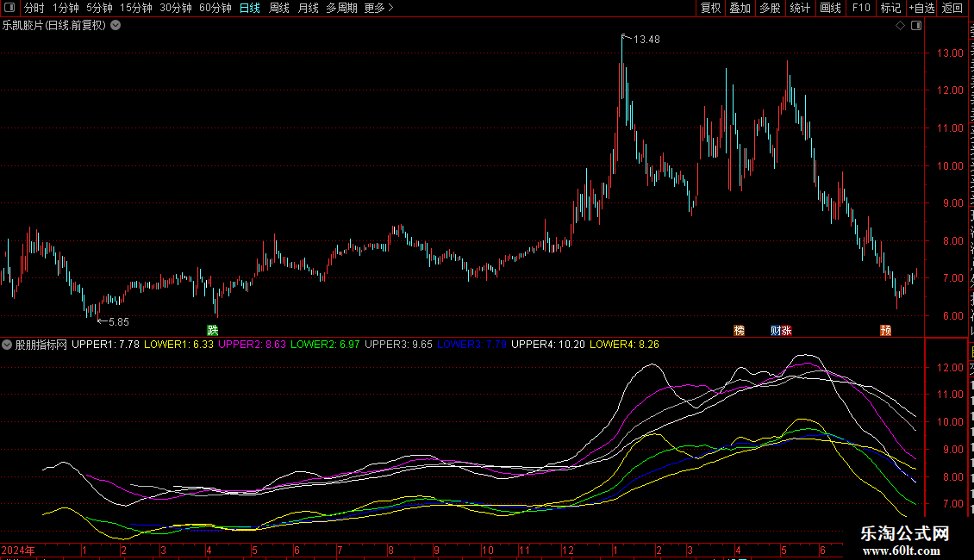
Task: Select the 60分钟 period tab
Action: (x=215, y=8)
